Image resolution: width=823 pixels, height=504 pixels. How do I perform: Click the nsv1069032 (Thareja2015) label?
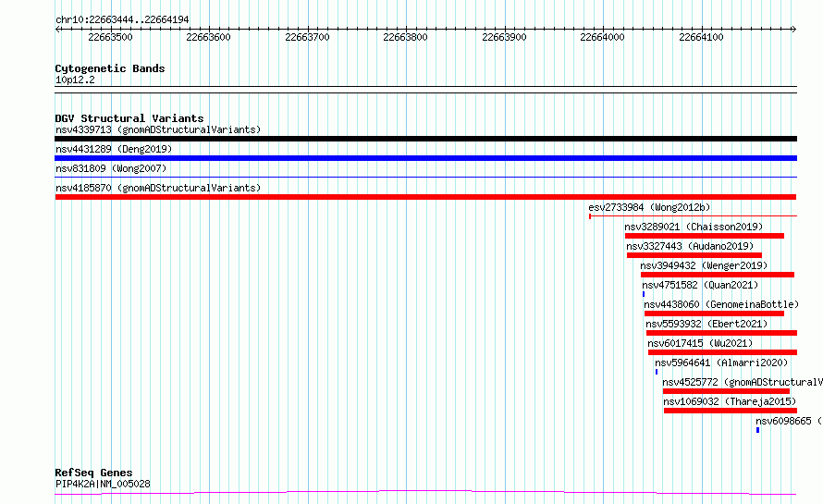730,401
